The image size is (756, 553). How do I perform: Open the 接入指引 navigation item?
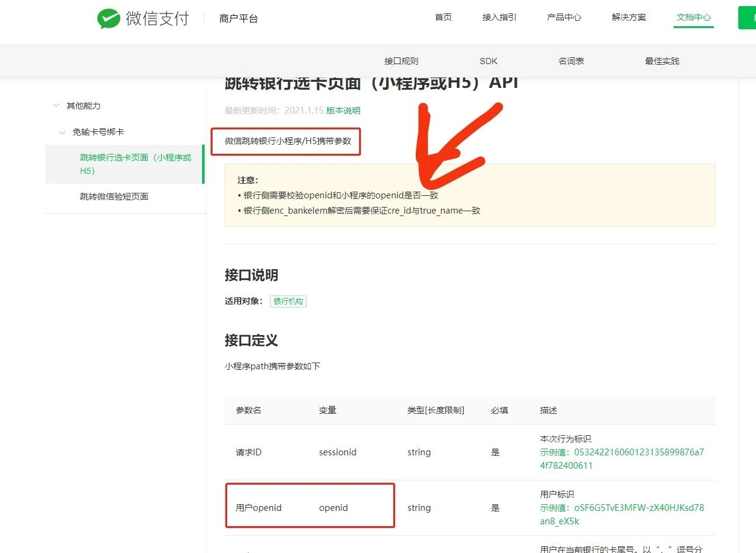pyautogui.click(x=500, y=17)
